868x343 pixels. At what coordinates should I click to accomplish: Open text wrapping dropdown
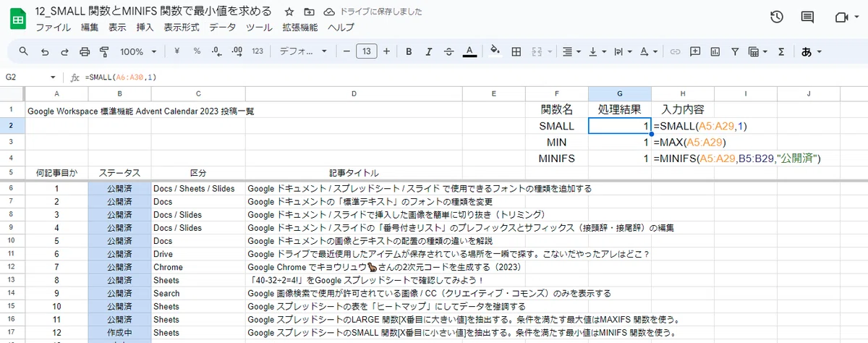tap(623, 51)
